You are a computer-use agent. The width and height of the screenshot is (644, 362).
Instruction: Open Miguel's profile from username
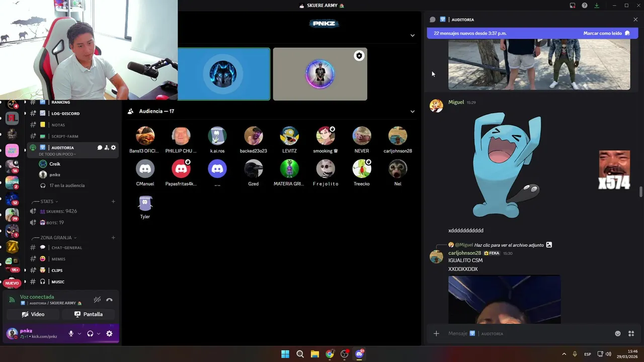pos(456,102)
